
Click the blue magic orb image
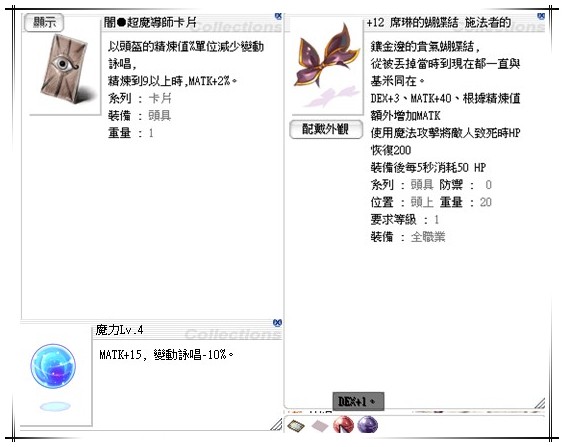tap(53, 366)
